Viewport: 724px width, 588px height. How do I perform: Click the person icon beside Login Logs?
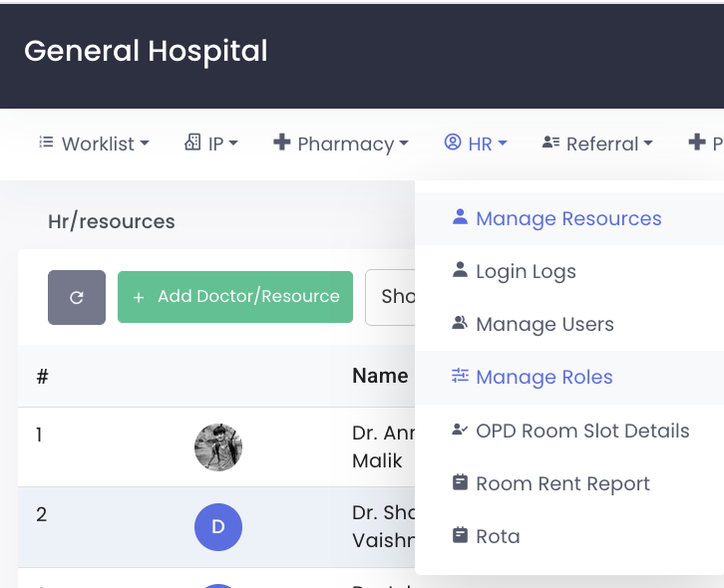click(x=460, y=270)
